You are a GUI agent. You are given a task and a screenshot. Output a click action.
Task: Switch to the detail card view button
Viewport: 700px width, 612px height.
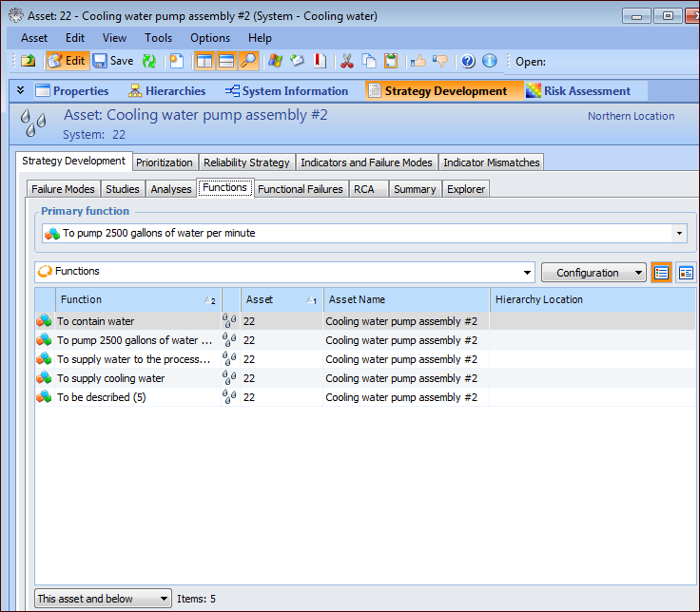685,273
